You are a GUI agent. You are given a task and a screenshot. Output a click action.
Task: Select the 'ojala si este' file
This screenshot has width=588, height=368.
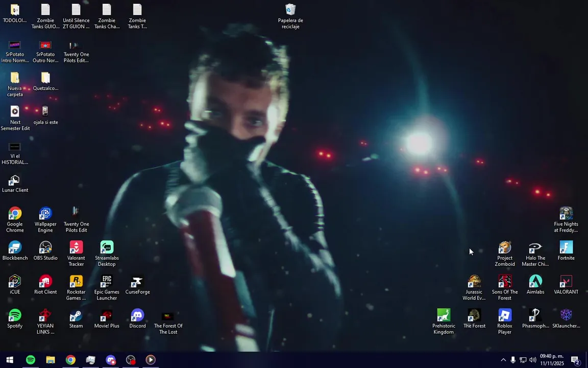(45, 116)
